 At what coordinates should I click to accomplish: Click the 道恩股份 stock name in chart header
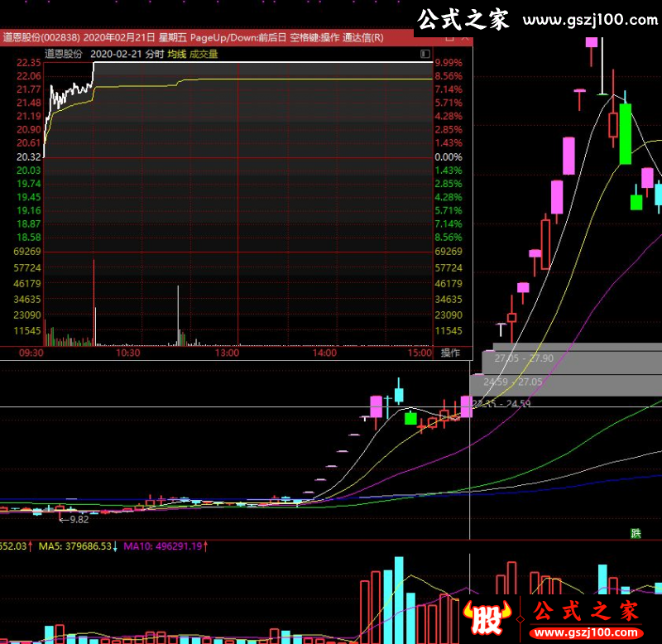64,54
